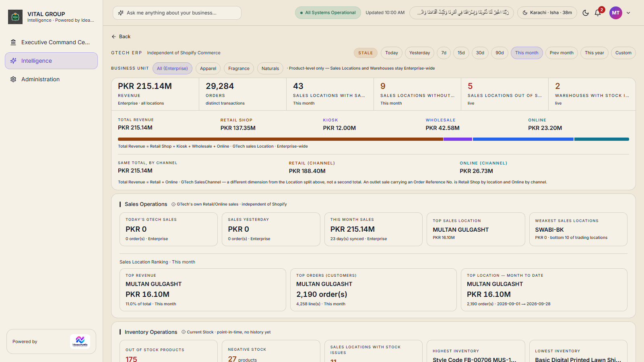Click the back arrow icon

coord(114,37)
